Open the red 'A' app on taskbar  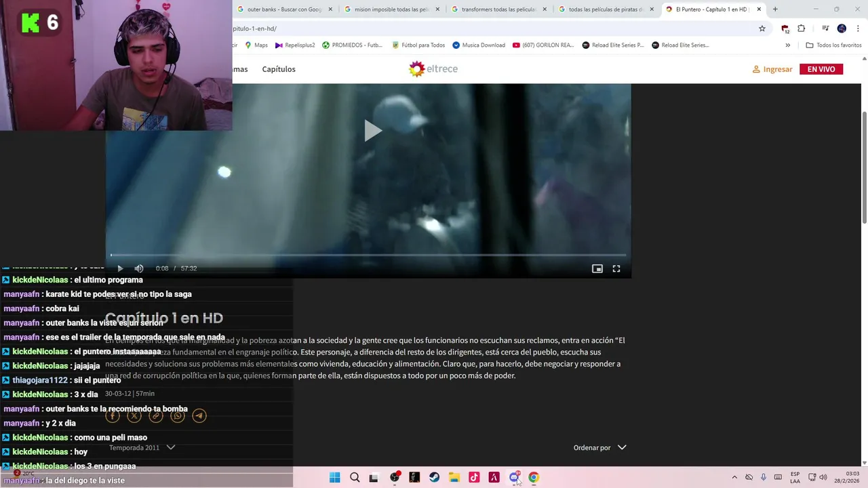pos(494,477)
